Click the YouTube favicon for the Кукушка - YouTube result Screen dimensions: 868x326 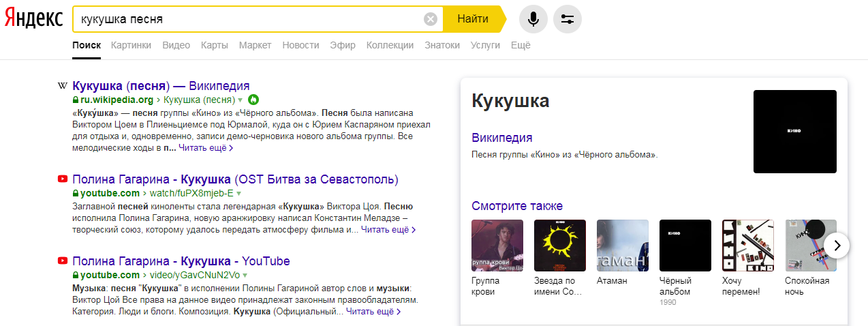click(x=63, y=261)
